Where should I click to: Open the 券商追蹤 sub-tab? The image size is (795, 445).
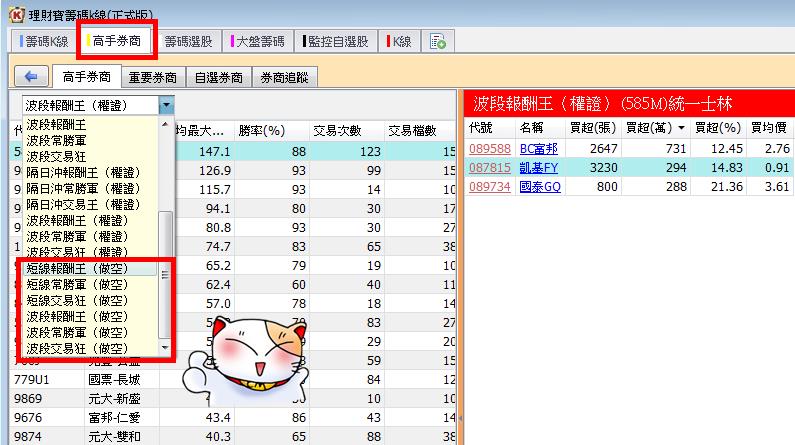[284, 78]
